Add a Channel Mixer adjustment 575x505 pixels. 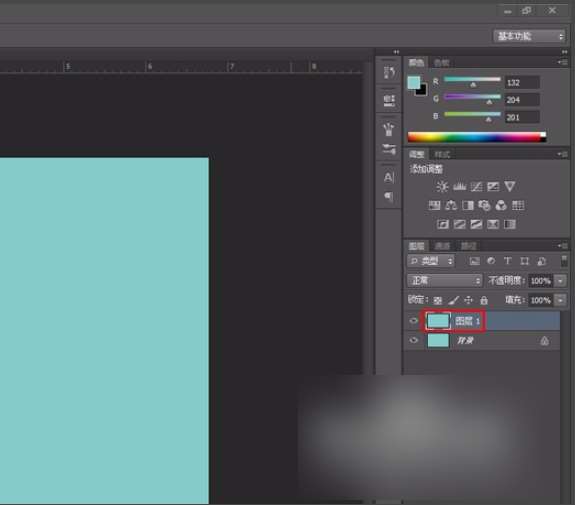501,205
